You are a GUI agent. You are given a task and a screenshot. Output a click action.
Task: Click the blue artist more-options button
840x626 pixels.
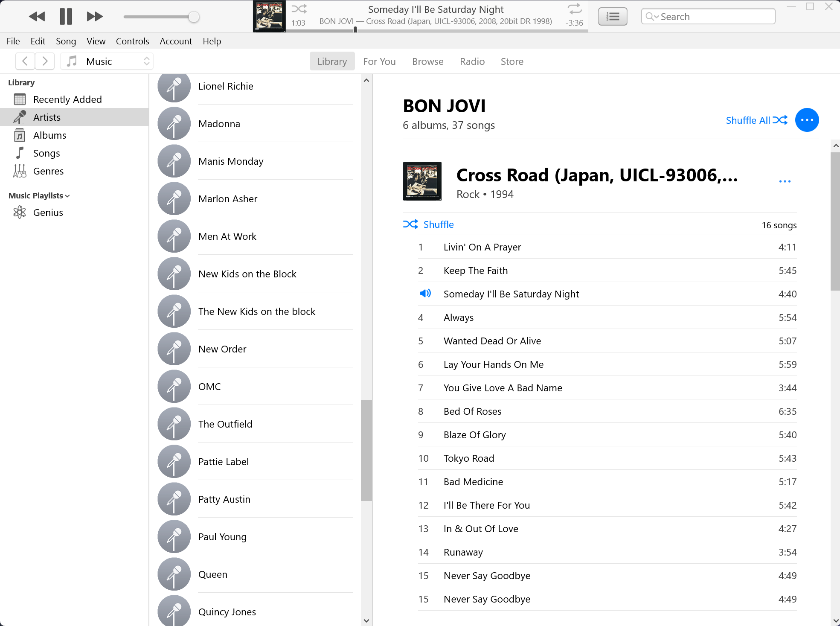[x=806, y=120]
